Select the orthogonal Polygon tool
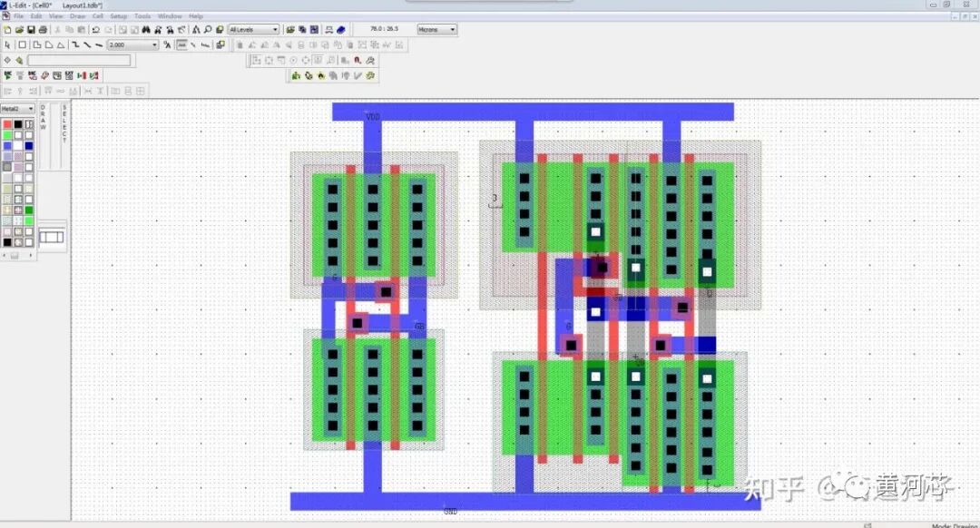The width and height of the screenshot is (980, 528). (x=37, y=45)
